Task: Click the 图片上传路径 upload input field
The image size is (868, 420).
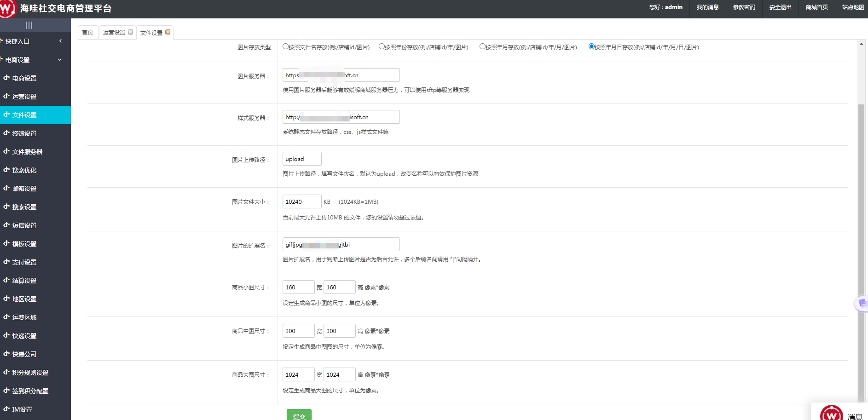Action: pos(301,158)
